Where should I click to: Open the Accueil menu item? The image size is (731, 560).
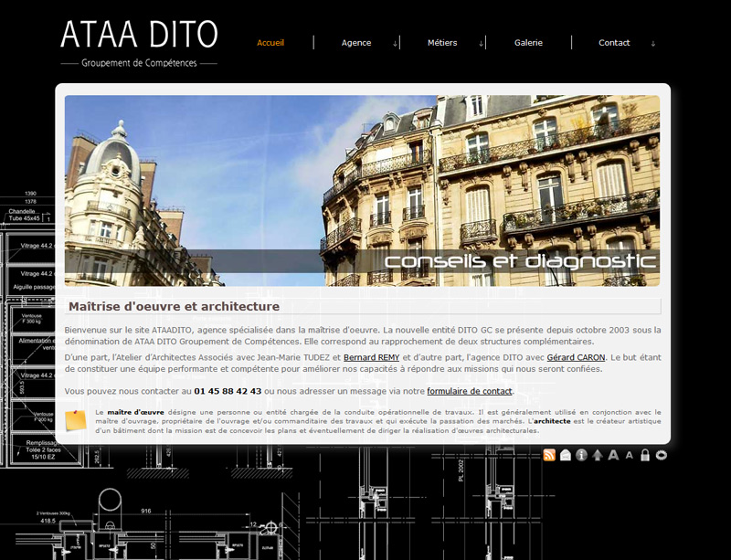270,42
